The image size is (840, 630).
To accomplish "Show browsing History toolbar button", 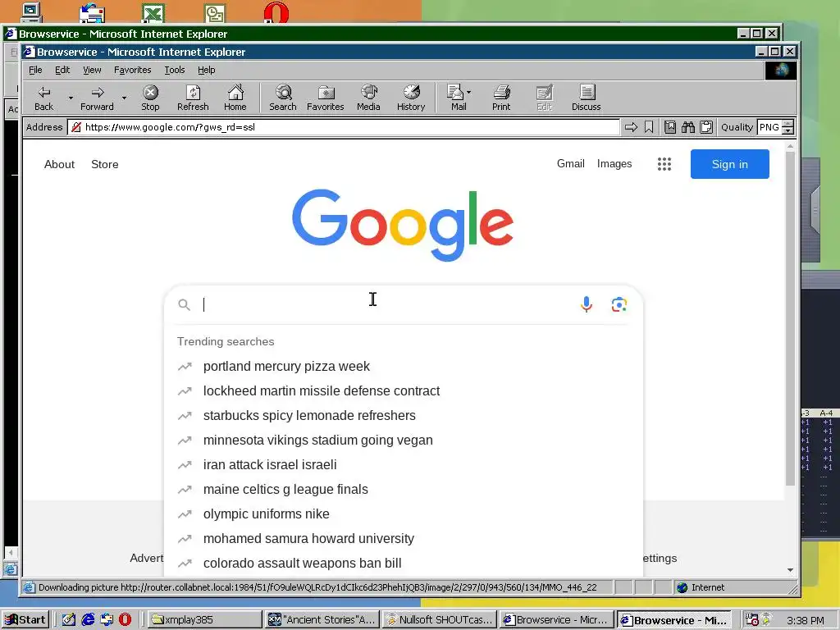I will click(411, 98).
